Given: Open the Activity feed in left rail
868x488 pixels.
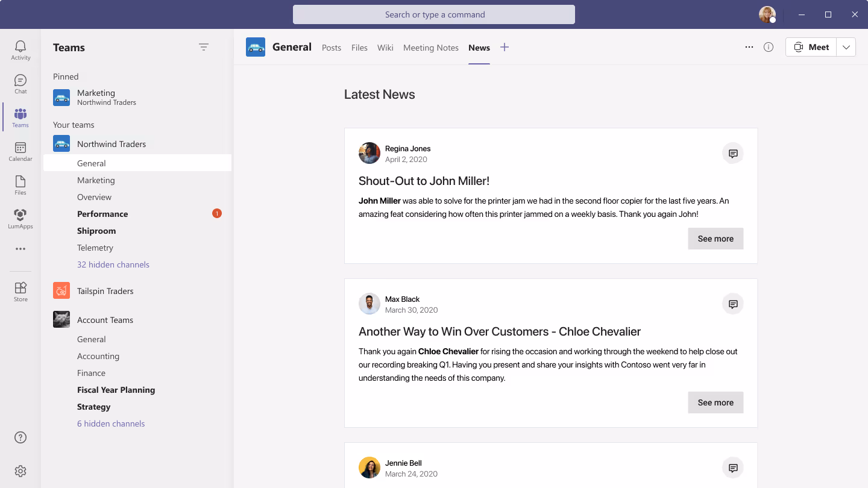Looking at the screenshot, I should click(x=20, y=50).
